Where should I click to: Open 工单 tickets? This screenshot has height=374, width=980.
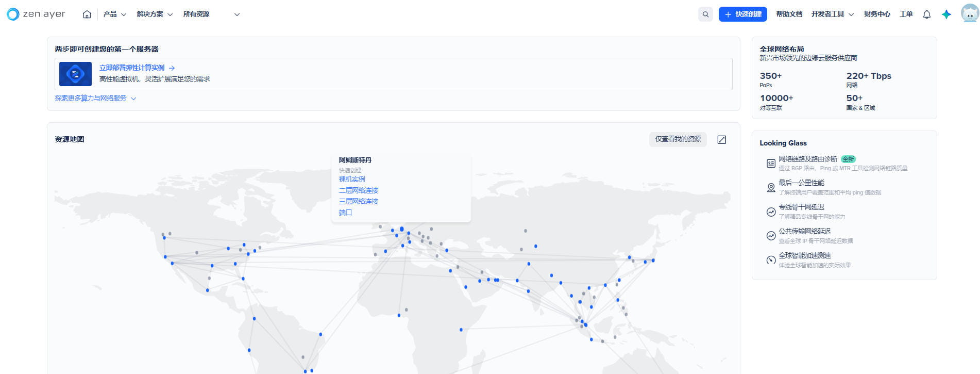[906, 14]
